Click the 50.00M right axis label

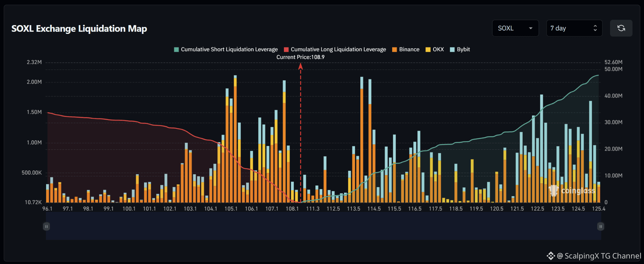tap(613, 69)
